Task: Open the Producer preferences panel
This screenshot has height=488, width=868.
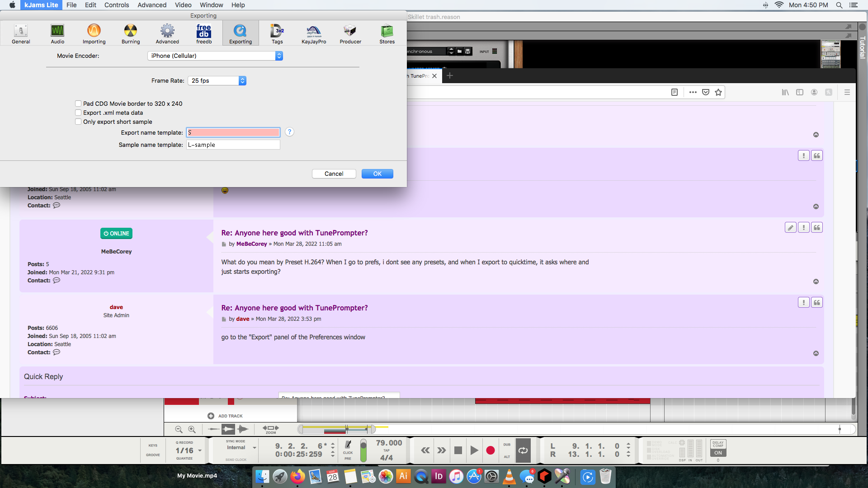Action: (x=350, y=34)
